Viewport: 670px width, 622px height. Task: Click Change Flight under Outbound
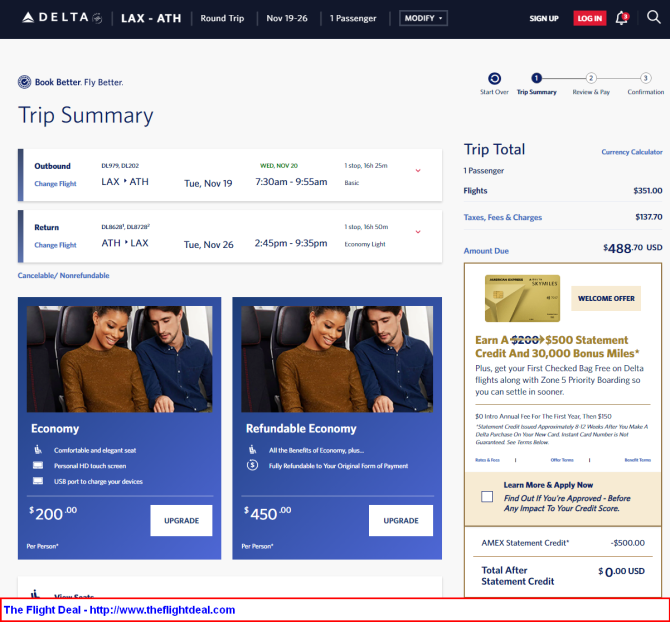55,184
